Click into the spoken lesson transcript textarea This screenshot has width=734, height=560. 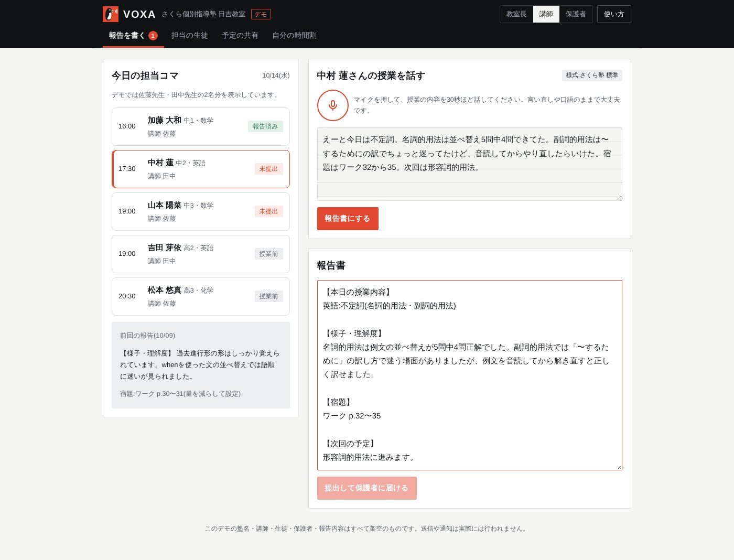[x=470, y=164]
